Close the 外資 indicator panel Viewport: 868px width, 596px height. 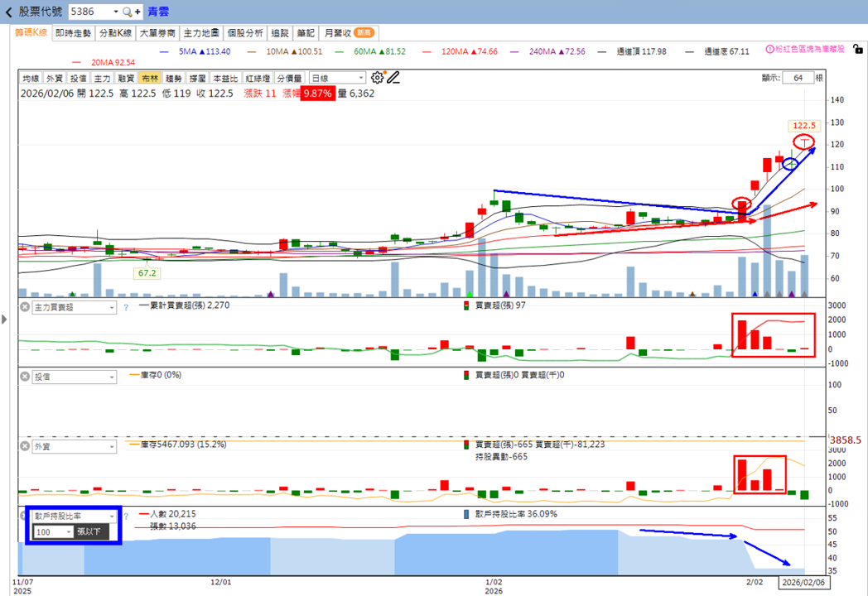(x=25, y=446)
